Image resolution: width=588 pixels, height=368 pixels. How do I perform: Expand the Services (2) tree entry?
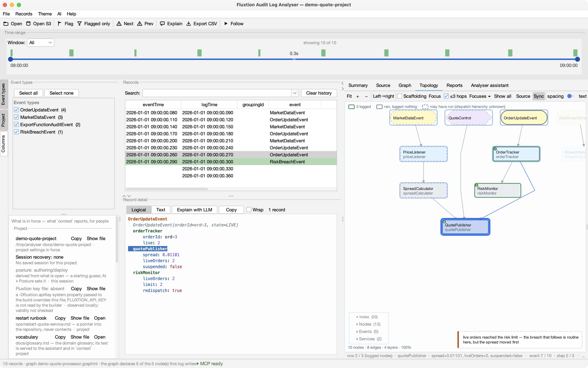coord(357,339)
